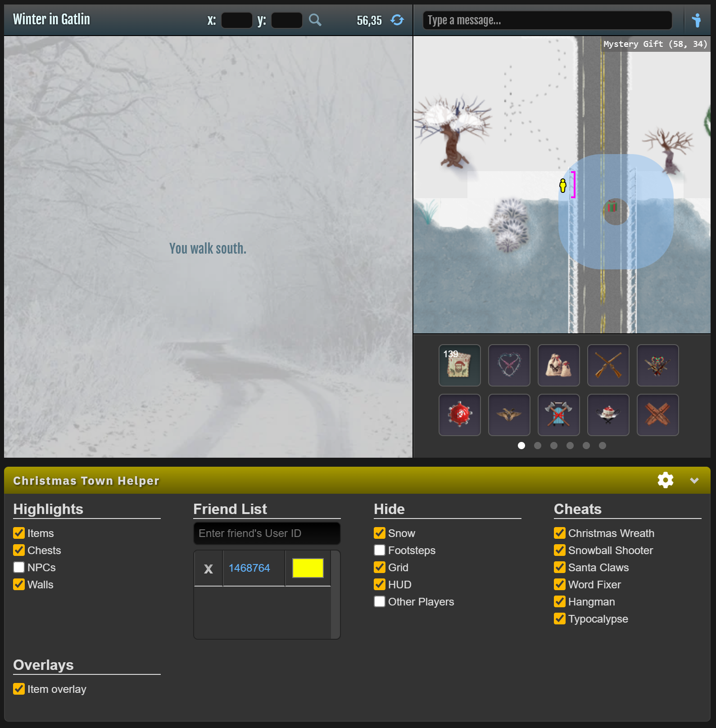This screenshot has width=716, height=728.
Task: Click the blue person icon beside chat
Action: (696, 20)
